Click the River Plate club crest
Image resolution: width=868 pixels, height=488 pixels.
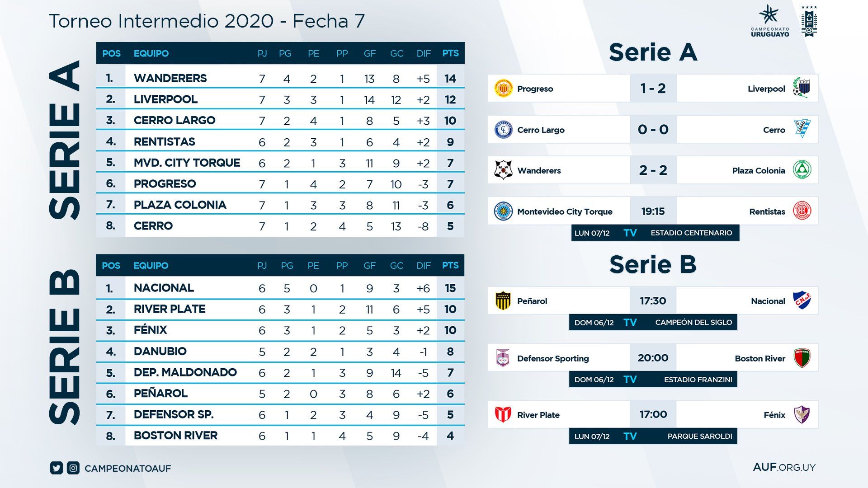pyautogui.click(x=503, y=414)
